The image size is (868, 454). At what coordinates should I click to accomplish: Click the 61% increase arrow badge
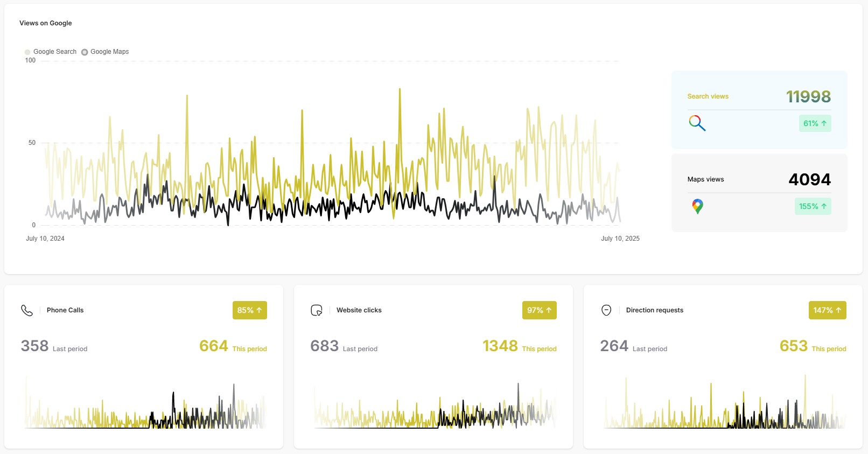pos(815,123)
